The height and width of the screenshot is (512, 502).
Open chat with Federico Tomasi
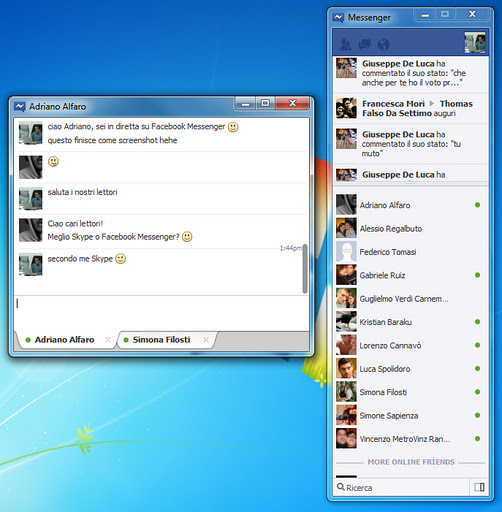(x=410, y=252)
